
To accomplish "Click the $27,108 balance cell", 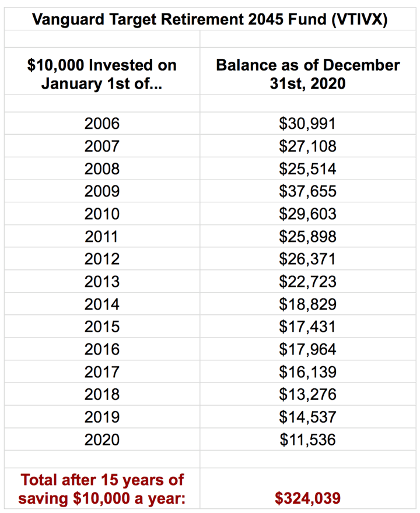I will click(x=308, y=146).
